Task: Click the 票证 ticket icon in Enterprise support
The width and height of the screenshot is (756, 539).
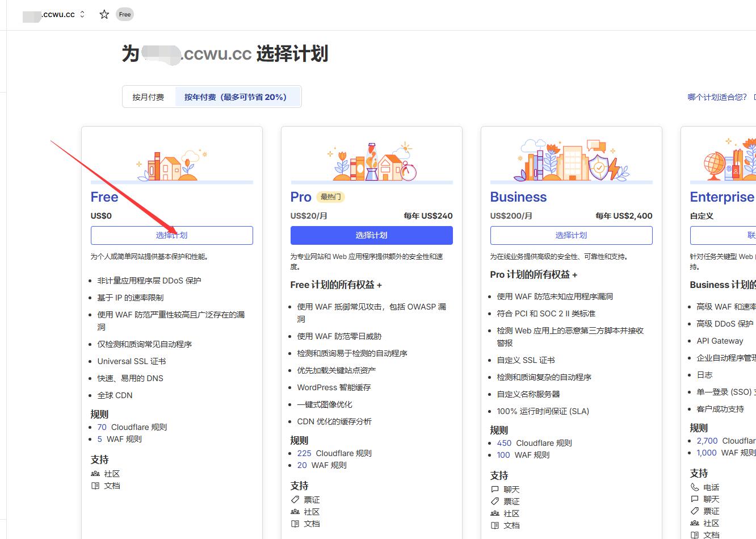Action: (x=695, y=511)
